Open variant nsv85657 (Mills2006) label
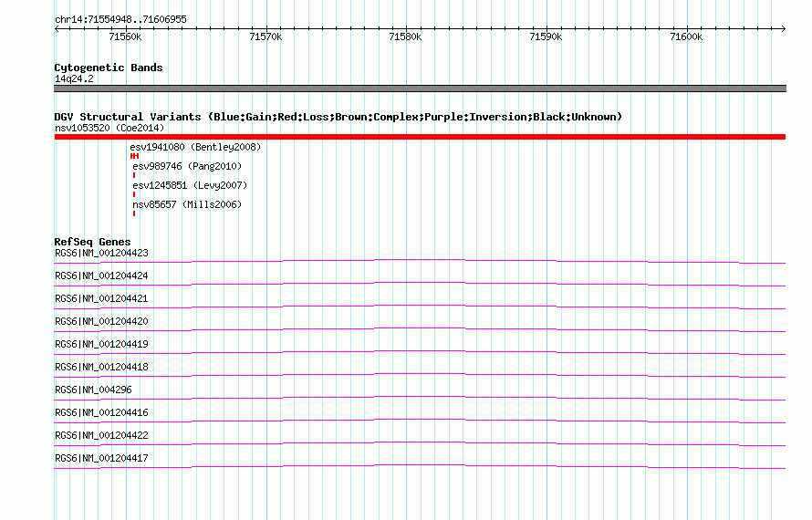 click(x=187, y=204)
